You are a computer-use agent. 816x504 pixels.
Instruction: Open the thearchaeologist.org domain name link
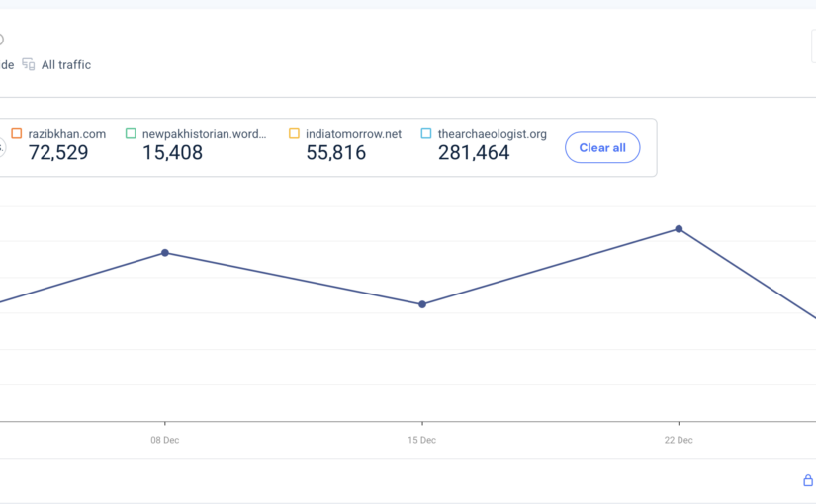click(x=492, y=134)
